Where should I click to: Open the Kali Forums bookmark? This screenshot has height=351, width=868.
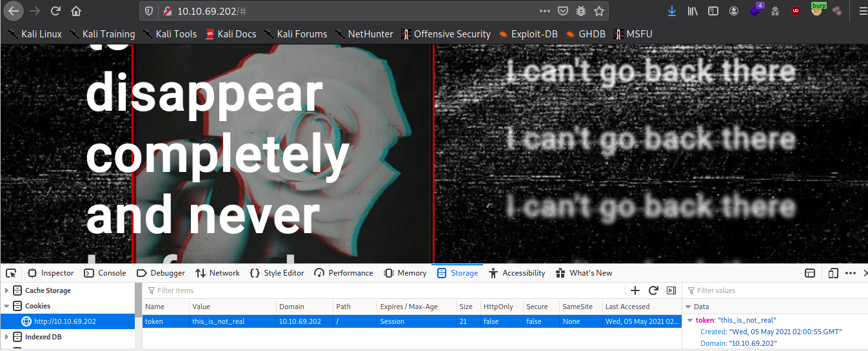pyautogui.click(x=295, y=33)
